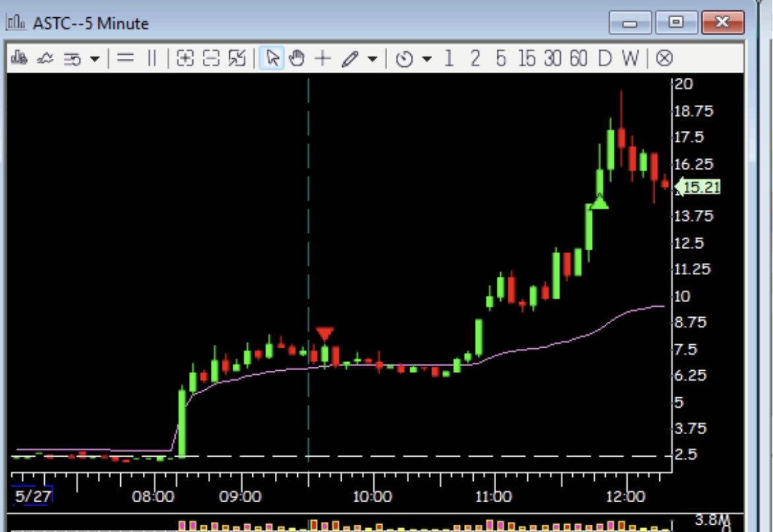773x532 pixels.
Task: Select the candlestick chart type icon
Action: click(x=19, y=58)
